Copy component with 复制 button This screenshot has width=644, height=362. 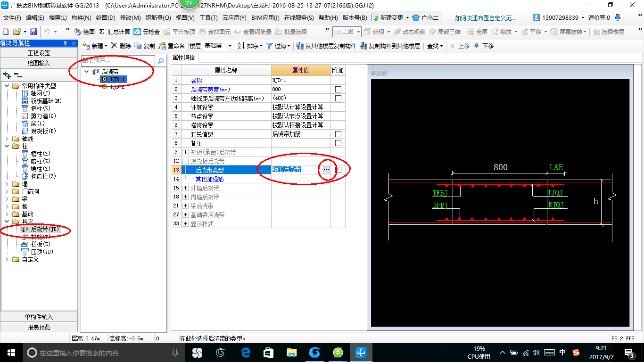click(x=145, y=46)
